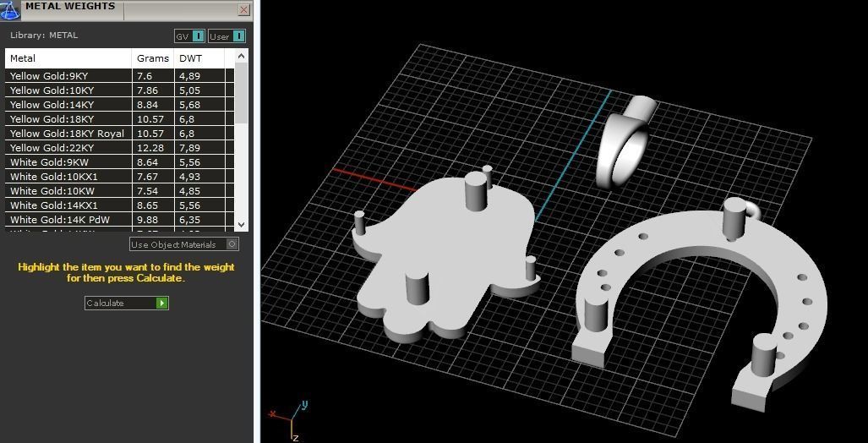Select the White Gold:14KX1 row
868x443 pixels.
[x=119, y=205]
